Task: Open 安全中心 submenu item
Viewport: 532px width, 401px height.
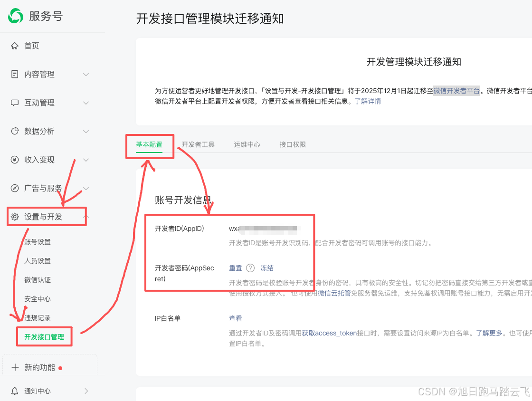Action: click(x=38, y=299)
